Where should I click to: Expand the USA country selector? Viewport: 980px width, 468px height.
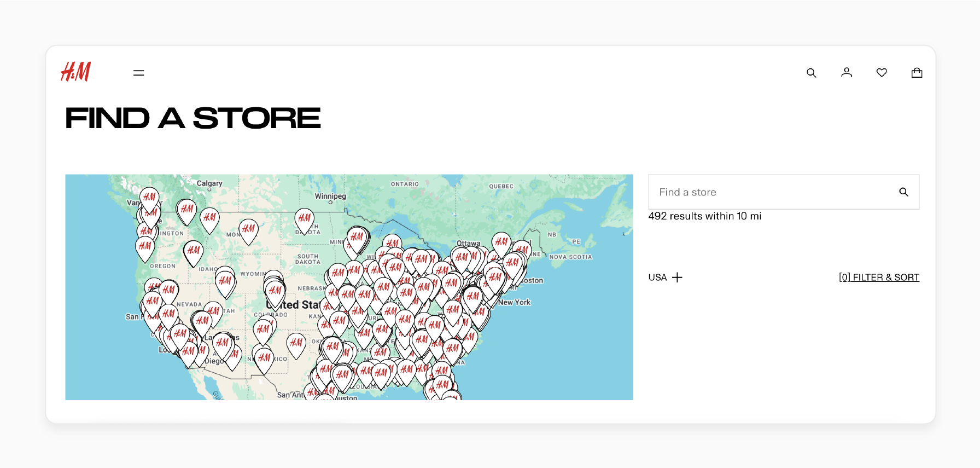666,278
